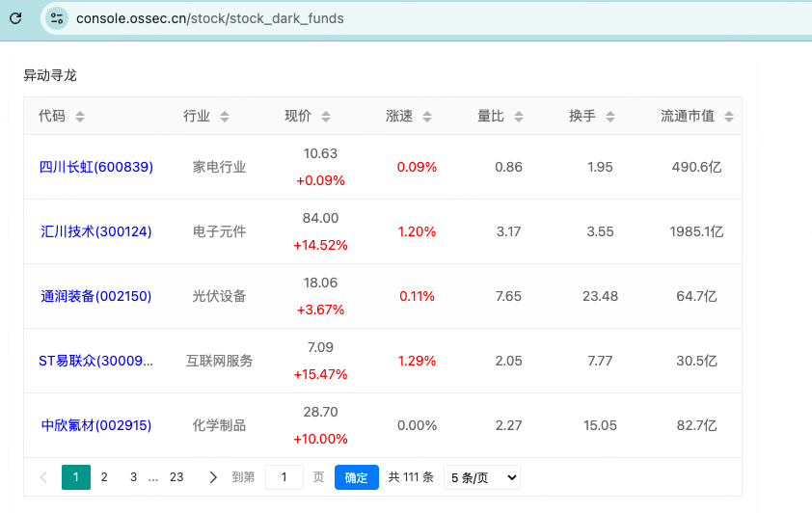This screenshot has height=513, width=812.
Task: Click the 84.00 price value
Action: [320, 218]
